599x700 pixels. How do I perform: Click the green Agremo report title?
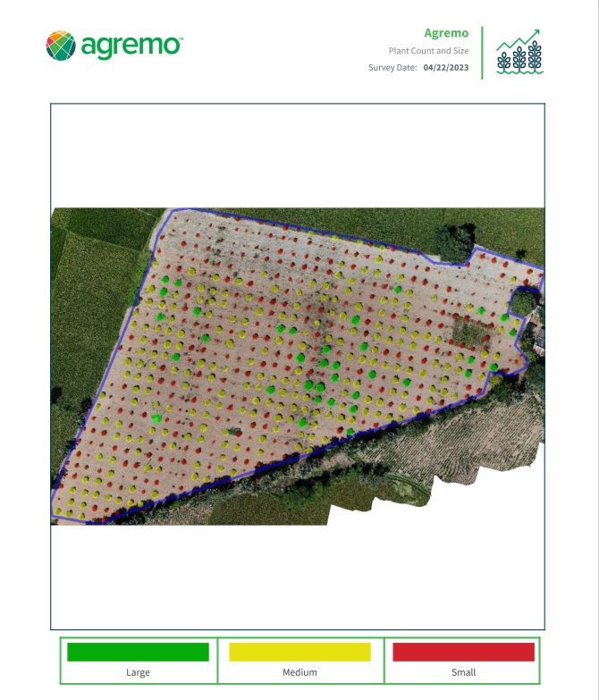(x=445, y=33)
